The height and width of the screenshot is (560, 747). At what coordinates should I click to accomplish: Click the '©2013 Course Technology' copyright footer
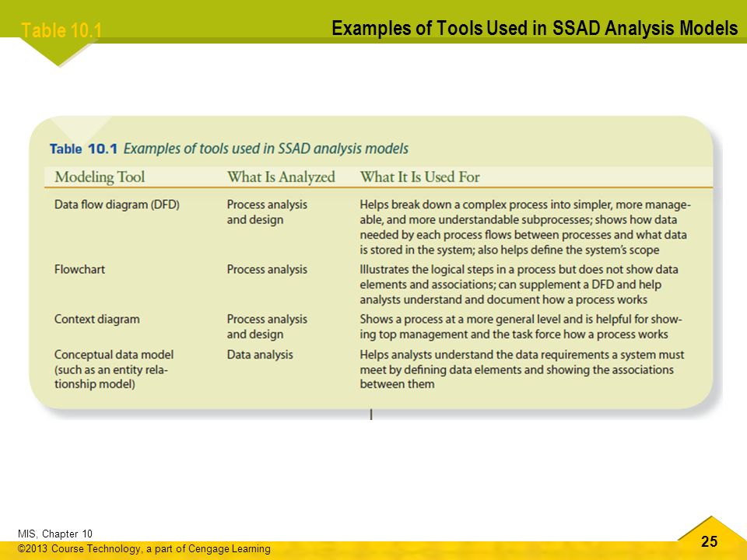tap(144, 548)
